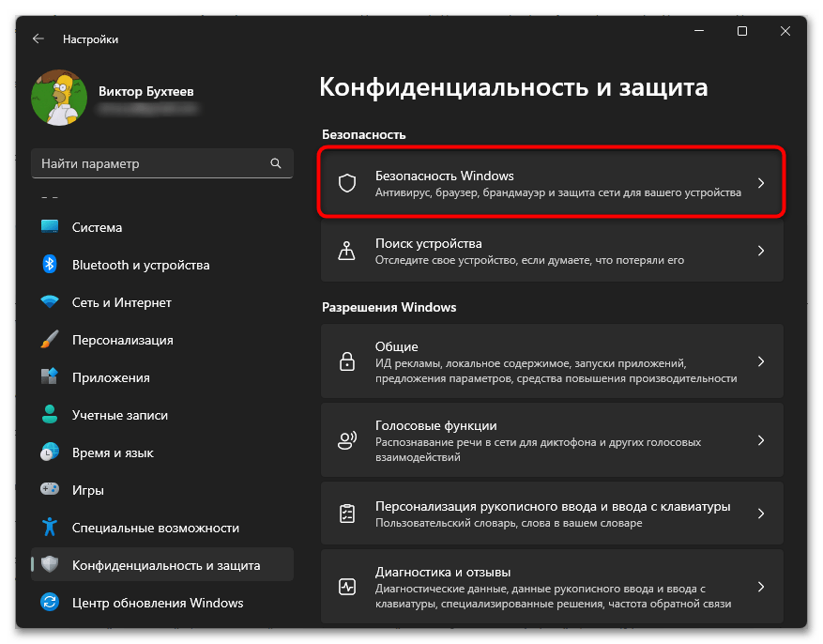The height and width of the screenshot is (644, 823).
Task: Open Учетные записи section
Action: 161,415
